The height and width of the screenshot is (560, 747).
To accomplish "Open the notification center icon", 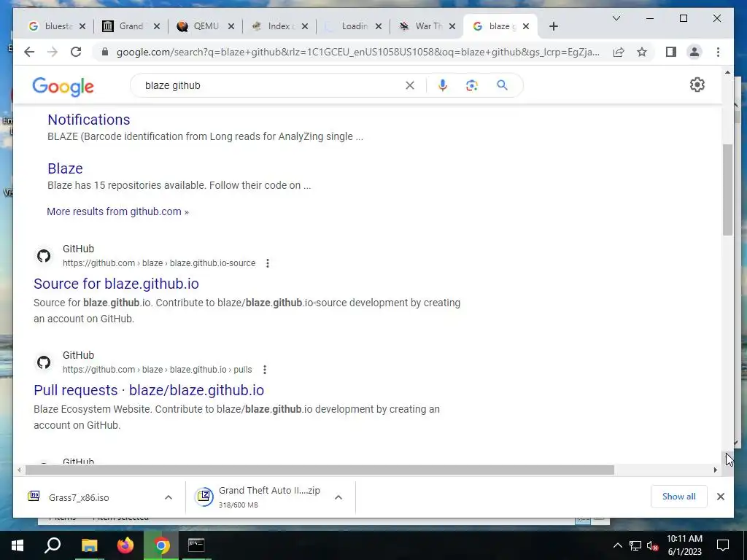I will [723, 545].
